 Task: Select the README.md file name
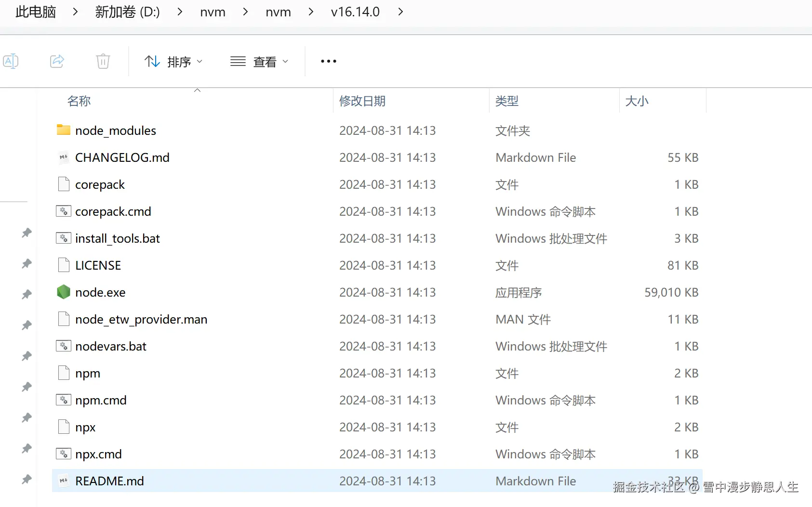coord(109,481)
